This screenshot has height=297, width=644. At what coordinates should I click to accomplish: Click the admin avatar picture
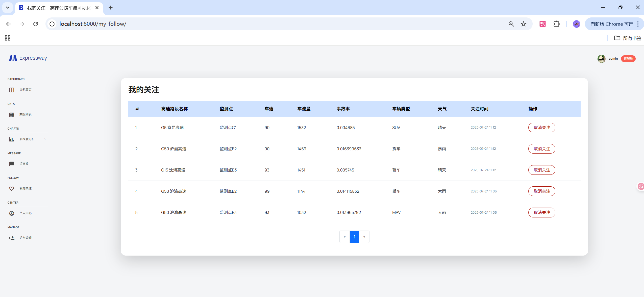coord(601,59)
